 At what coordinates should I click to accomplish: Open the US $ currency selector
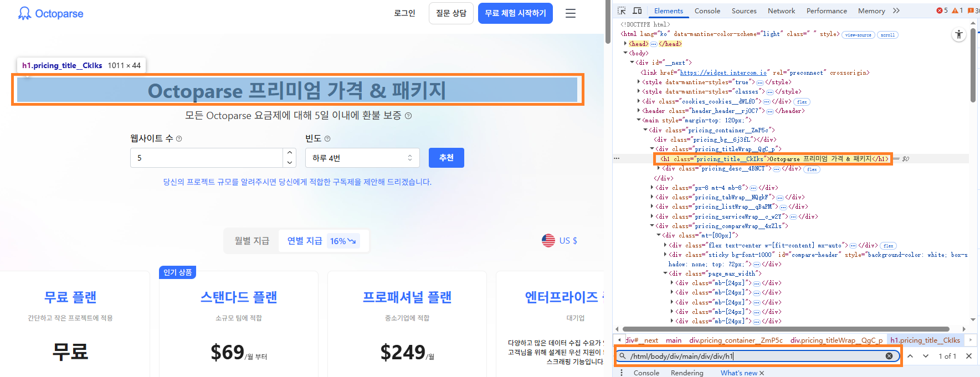[x=560, y=241]
